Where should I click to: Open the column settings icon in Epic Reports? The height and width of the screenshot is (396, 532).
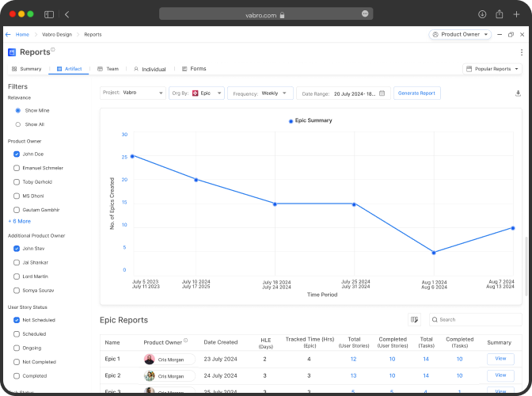pyautogui.click(x=414, y=320)
